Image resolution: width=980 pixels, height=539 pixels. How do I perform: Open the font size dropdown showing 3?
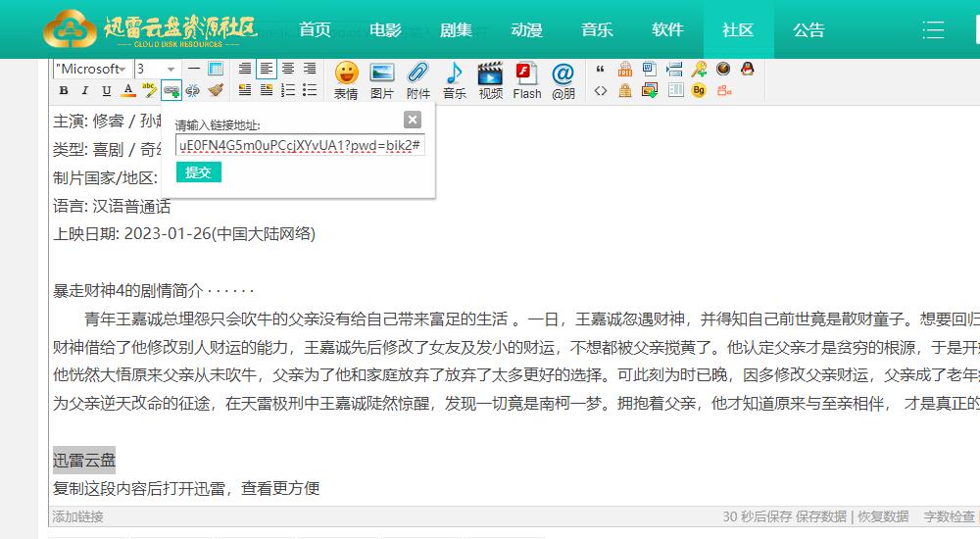coord(157,69)
